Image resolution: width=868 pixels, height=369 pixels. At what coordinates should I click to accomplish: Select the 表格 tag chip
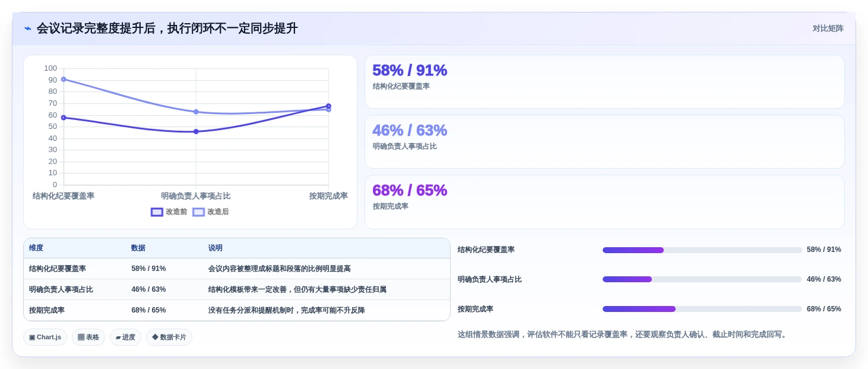(88, 338)
